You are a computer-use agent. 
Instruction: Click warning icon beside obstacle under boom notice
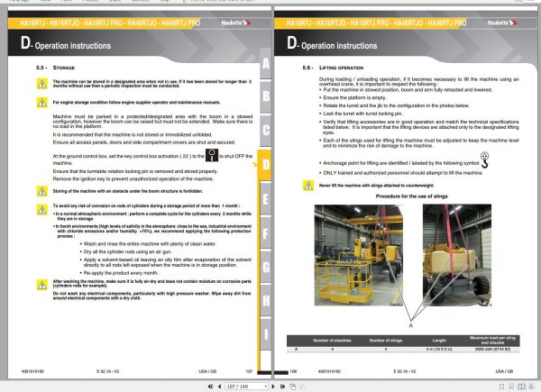[42, 191]
